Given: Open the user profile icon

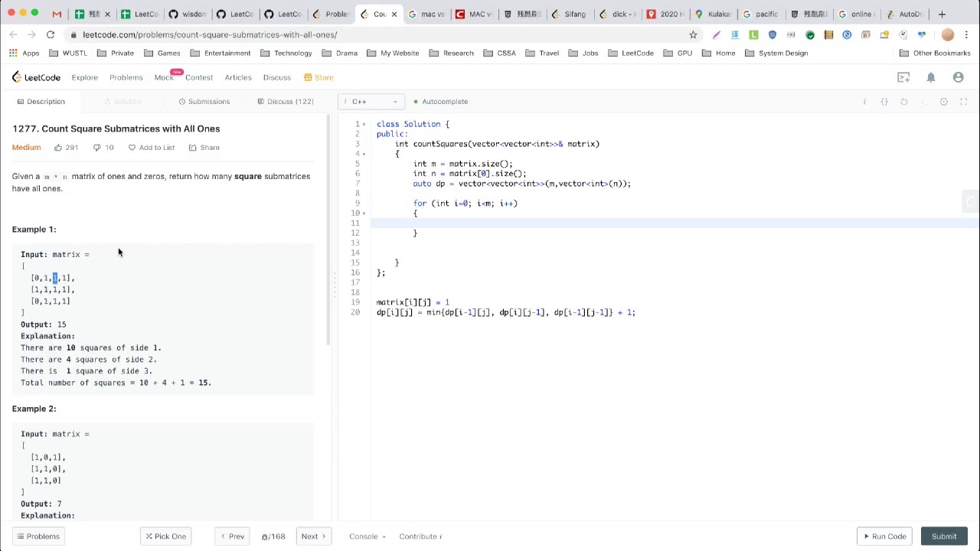Looking at the screenshot, I should click(x=958, y=77).
